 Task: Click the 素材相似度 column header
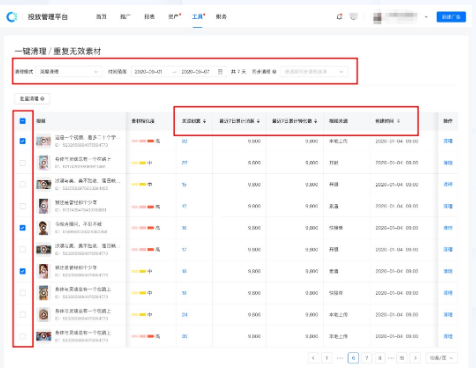[143, 121]
